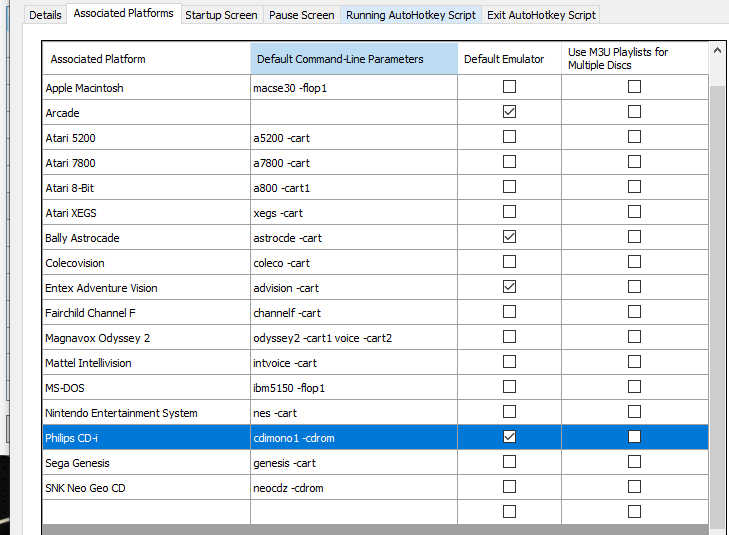Uncheck Default Emulator for Philips CD-i

click(x=510, y=437)
